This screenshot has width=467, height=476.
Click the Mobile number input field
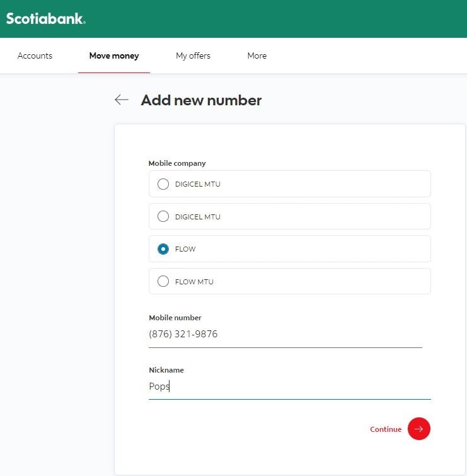click(x=285, y=334)
